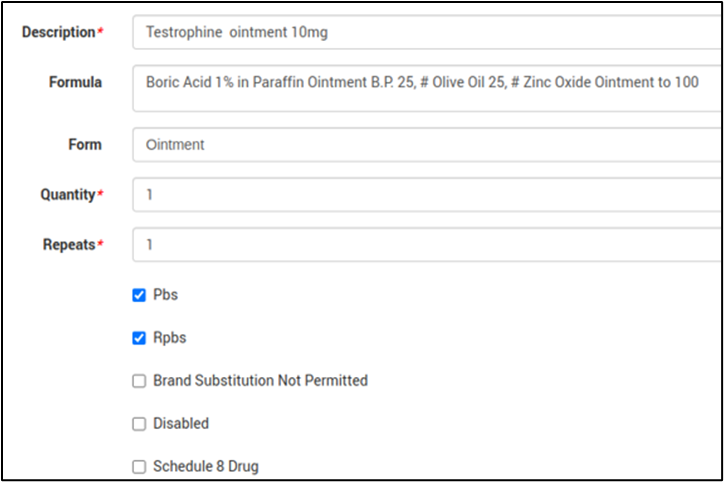Check the Schedule 8 Drug checkbox
This screenshot has width=724, height=482.
[139, 466]
